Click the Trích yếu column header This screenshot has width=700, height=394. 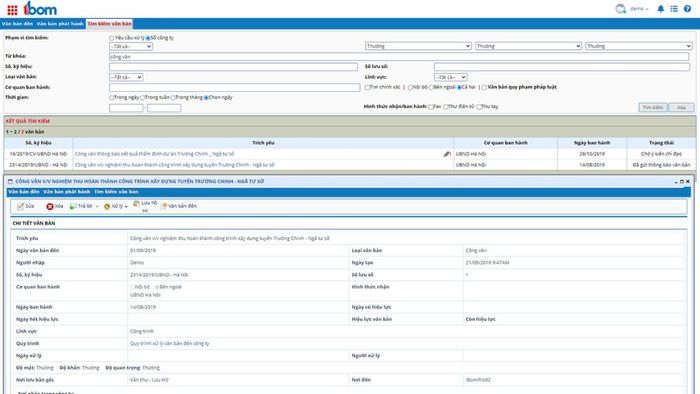coord(263,143)
